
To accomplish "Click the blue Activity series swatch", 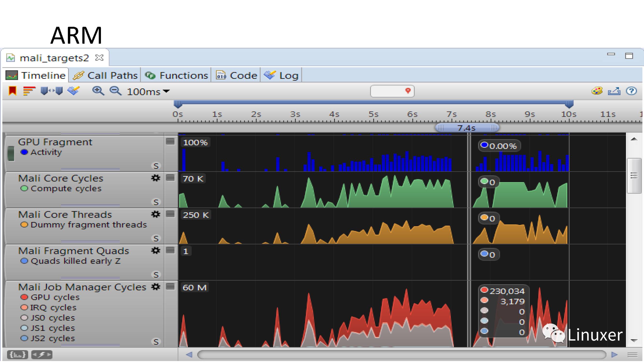I will coord(24,152).
